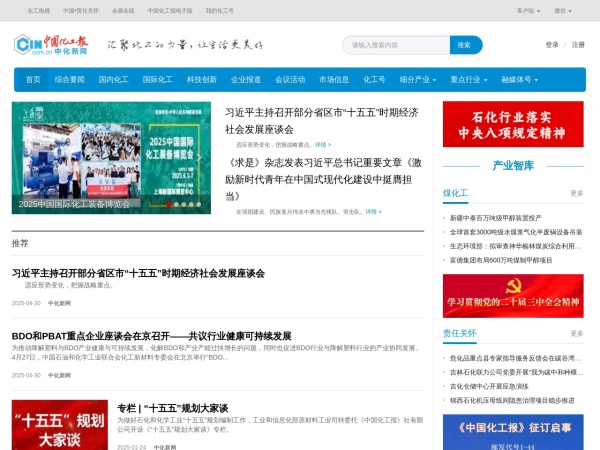Select 化工号 in navigation bar
600x450 pixels.
(374, 80)
